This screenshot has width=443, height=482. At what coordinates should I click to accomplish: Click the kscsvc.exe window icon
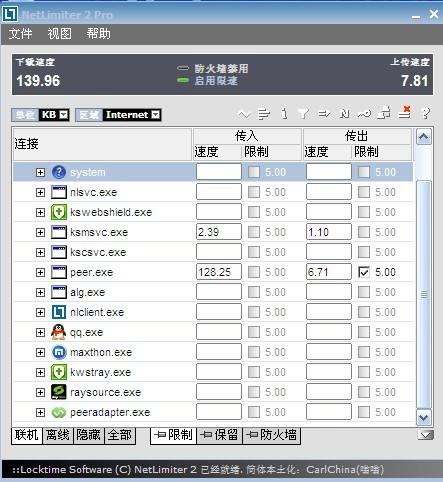pos(59,252)
